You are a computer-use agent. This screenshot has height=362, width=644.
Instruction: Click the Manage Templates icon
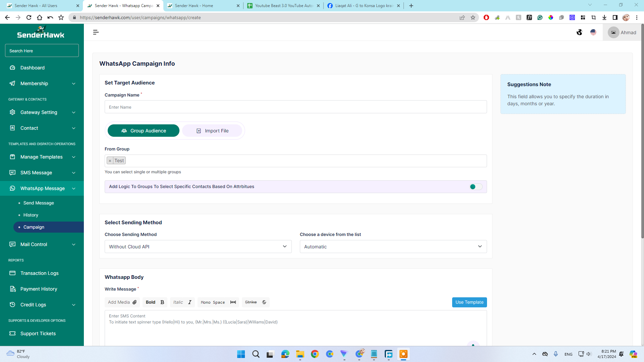point(12,157)
